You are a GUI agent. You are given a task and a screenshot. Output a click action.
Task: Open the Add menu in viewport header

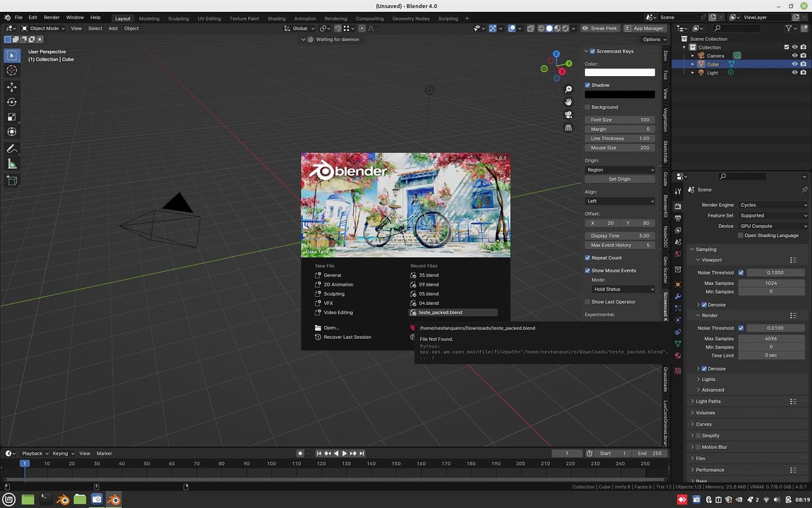pyautogui.click(x=113, y=28)
